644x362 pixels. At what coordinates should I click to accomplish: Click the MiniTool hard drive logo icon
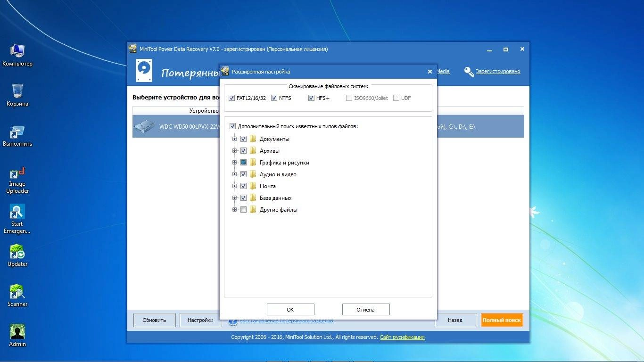144,71
